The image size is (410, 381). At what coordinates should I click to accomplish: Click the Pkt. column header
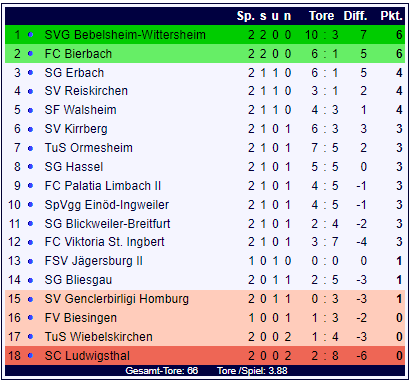(x=391, y=16)
